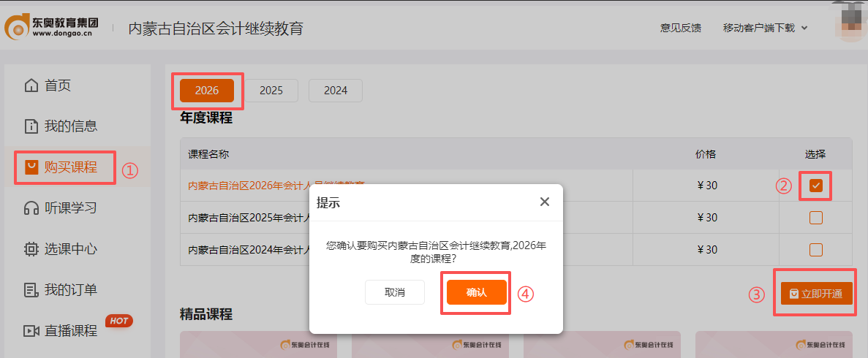The height and width of the screenshot is (358, 868).
Task: Click the order list icon beside 我的订单
Action: coord(31,290)
